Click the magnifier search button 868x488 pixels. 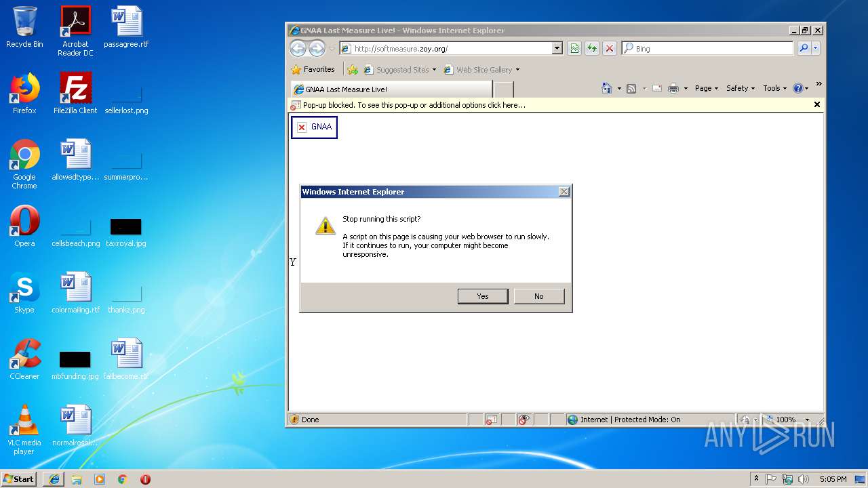click(804, 49)
